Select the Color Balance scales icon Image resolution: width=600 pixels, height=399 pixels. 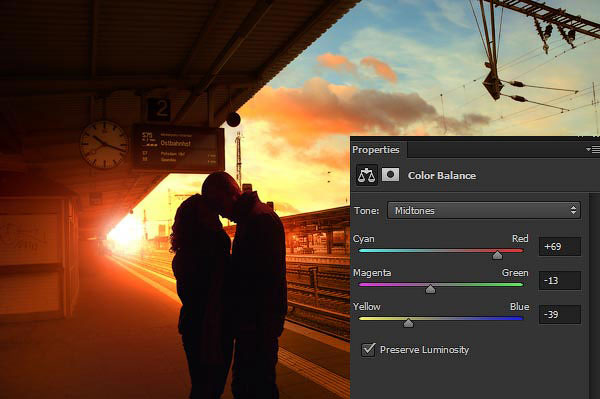click(x=367, y=176)
